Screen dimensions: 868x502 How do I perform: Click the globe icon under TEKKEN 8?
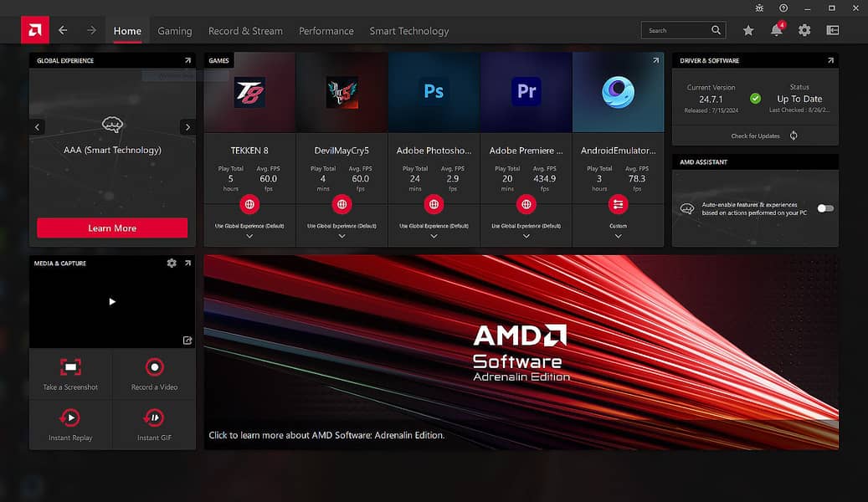point(249,204)
